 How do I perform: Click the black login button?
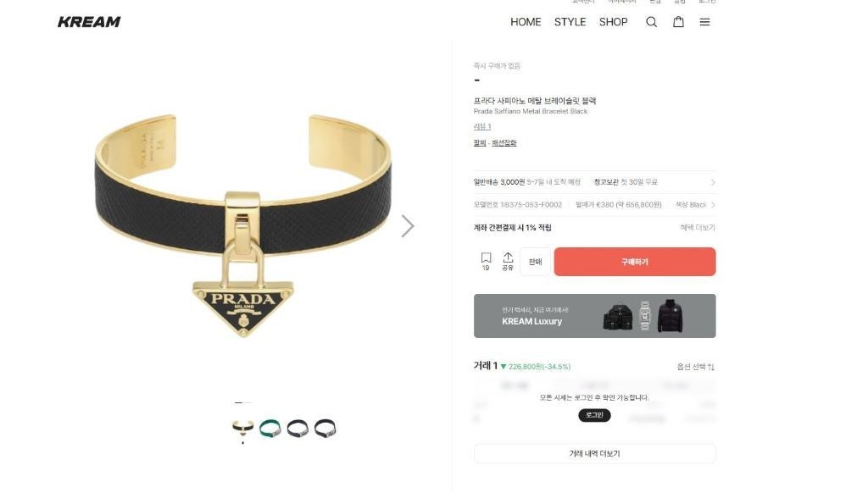[x=594, y=415]
